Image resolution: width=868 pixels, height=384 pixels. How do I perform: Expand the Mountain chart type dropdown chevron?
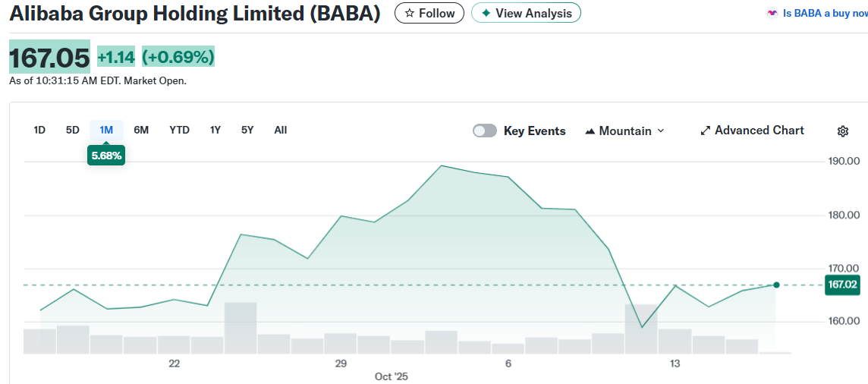(660, 131)
